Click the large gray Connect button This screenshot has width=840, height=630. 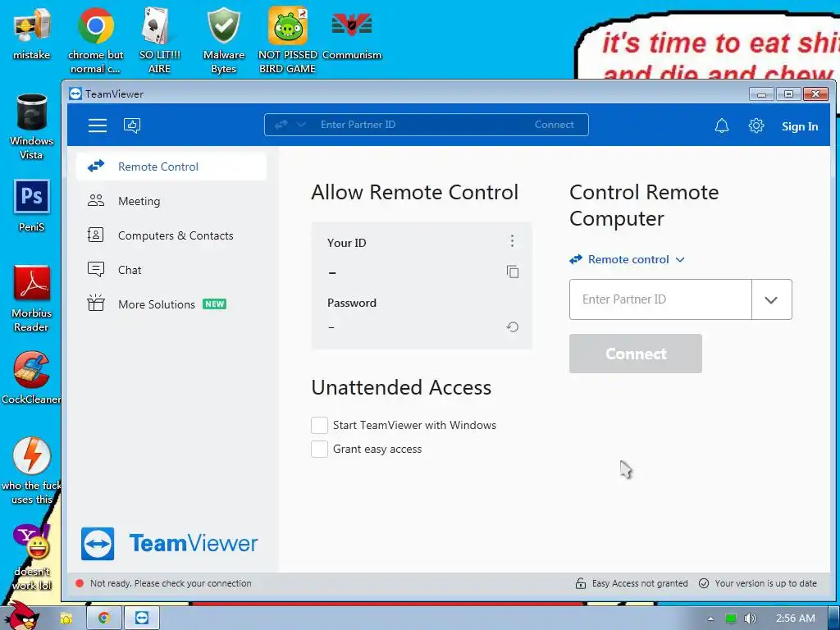636,354
